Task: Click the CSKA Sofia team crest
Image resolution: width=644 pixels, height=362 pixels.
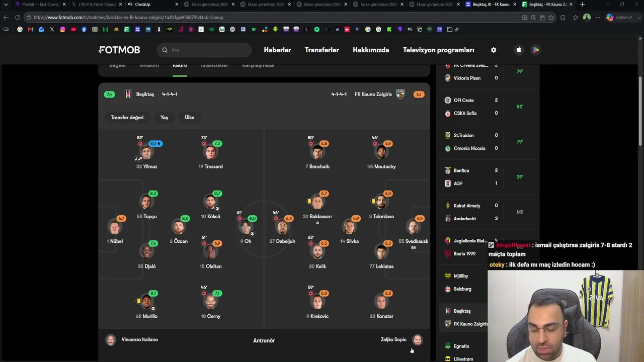Action: (448, 113)
